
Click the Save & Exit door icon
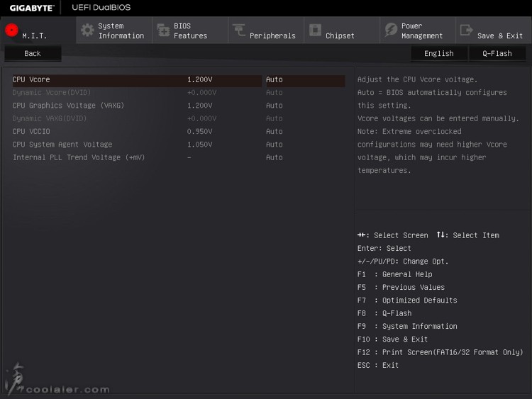[x=467, y=30]
